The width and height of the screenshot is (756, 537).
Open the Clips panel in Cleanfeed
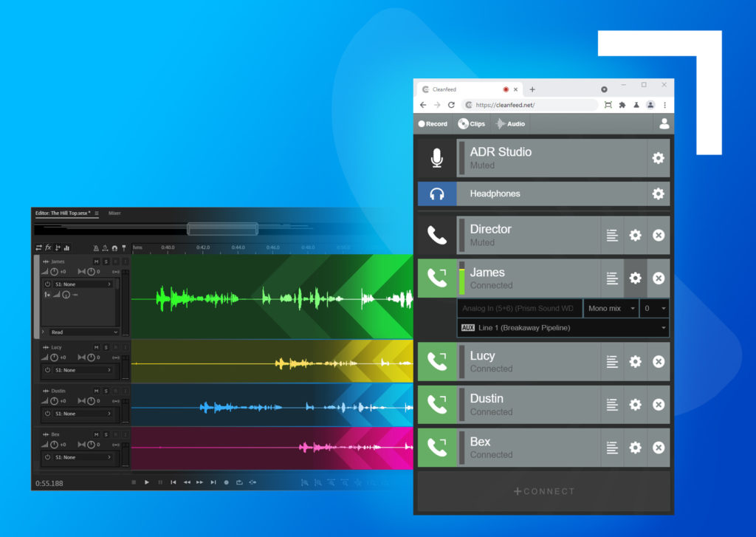pyautogui.click(x=472, y=124)
